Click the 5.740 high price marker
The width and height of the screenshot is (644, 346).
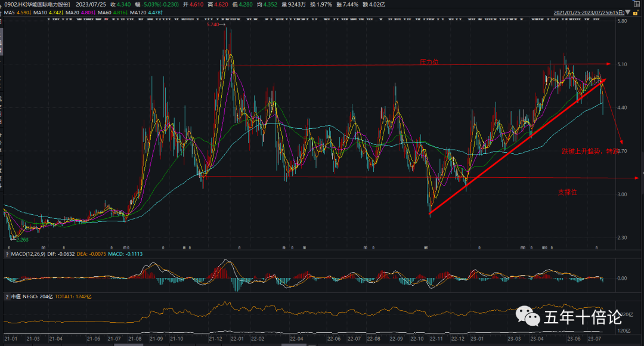213,24
